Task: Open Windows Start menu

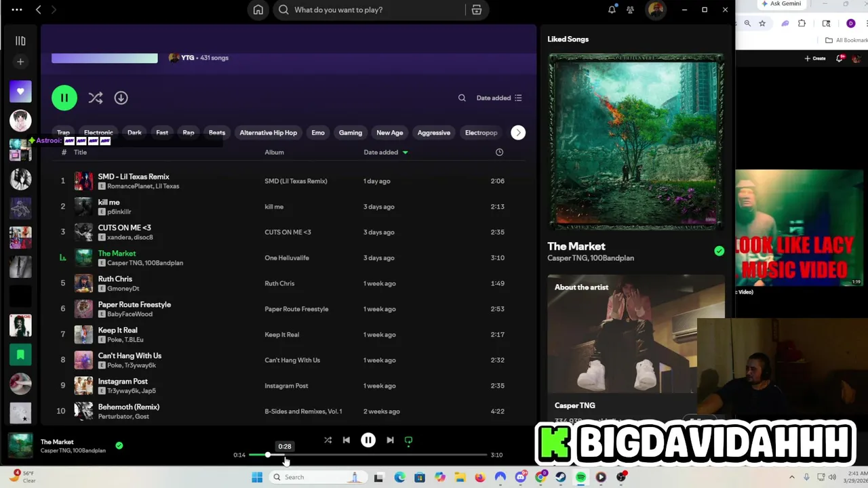Action: click(257, 477)
